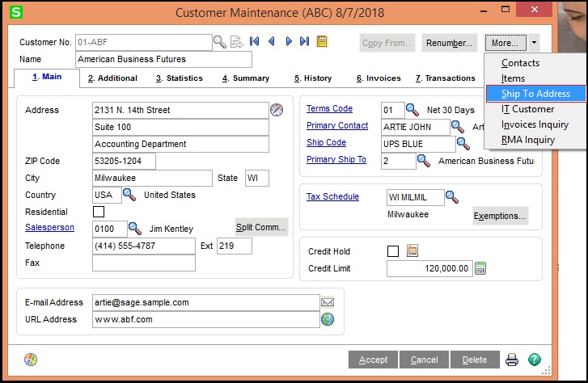Click the Cancel button
This screenshot has height=383, width=588.
coord(424,360)
